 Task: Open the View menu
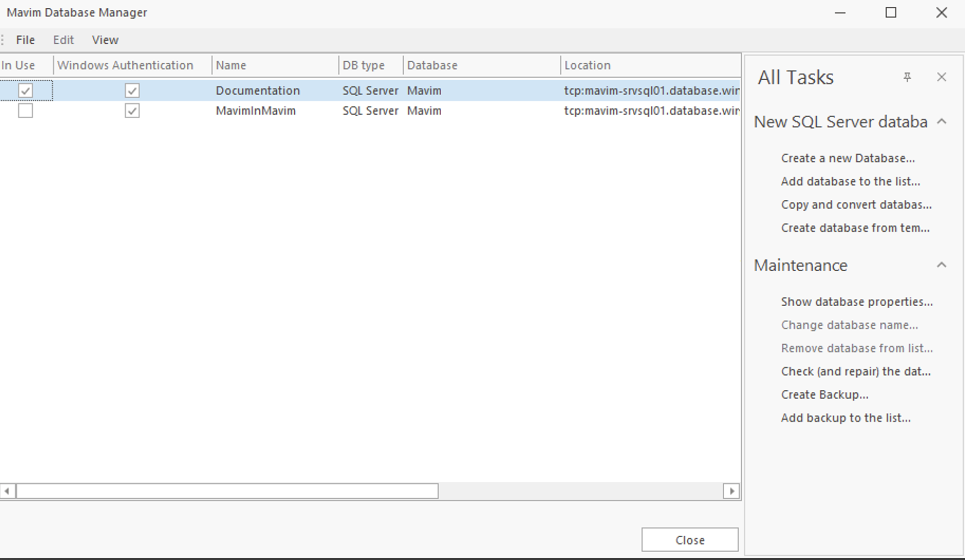[105, 40]
